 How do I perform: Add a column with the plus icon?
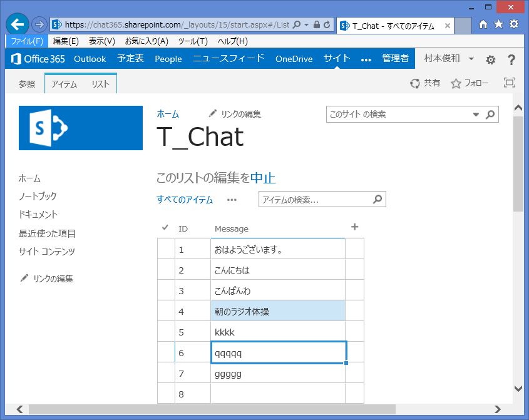point(354,227)
